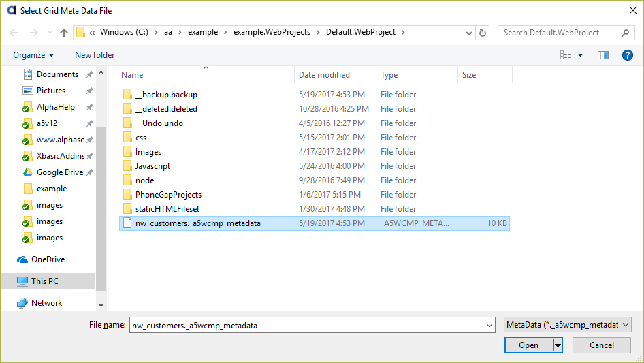Select the __backup.backup folder
The height and width of the screenshot is (363, 644).
(166, 95)
